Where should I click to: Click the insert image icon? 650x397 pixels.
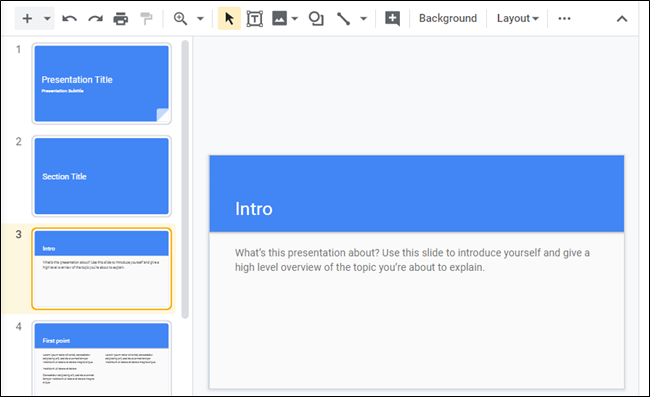coord(279,19)
